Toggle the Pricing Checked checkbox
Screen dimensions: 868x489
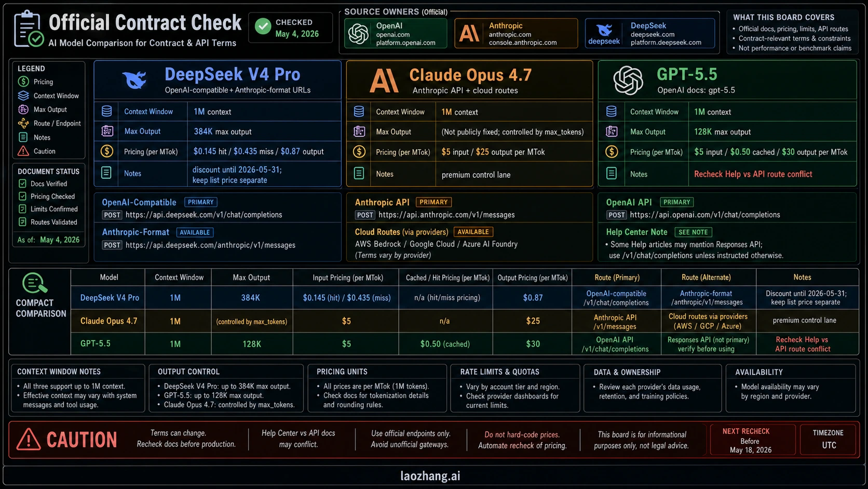point(22,196)
